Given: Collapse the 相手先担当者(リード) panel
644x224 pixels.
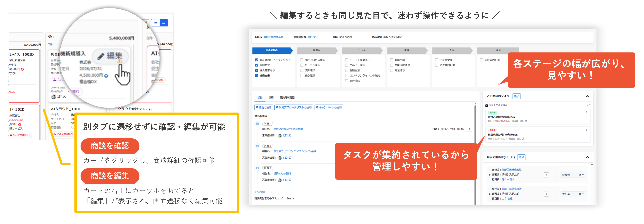Looking at the screenshot, I should [x=587, y=157].
